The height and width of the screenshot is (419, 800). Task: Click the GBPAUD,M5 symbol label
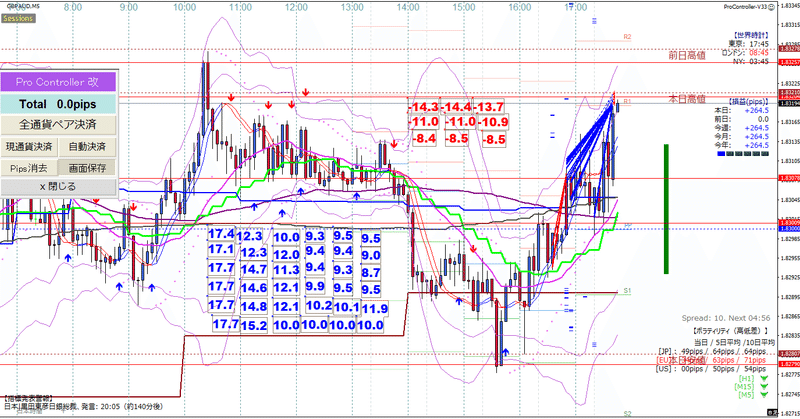tap(23, 6)
